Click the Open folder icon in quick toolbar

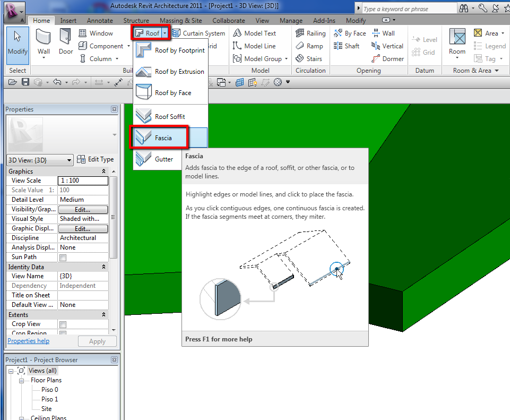[x=12, y=82]
